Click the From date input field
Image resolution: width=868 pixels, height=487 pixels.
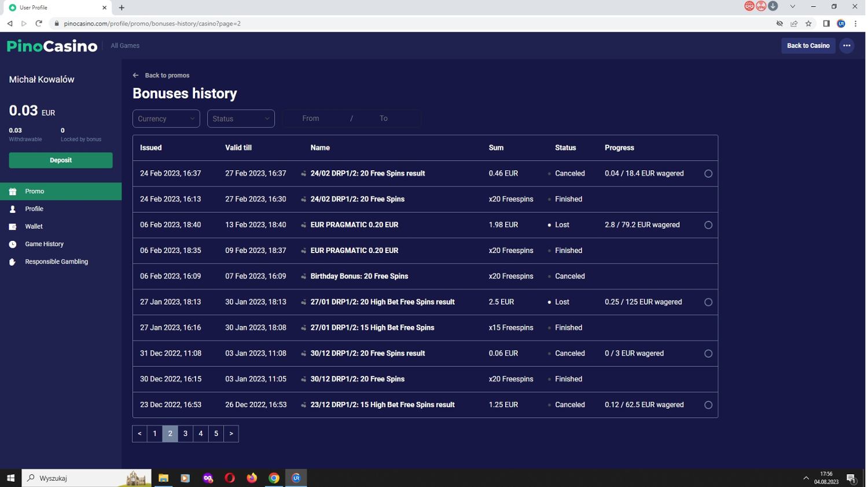(x=311, y=119)
